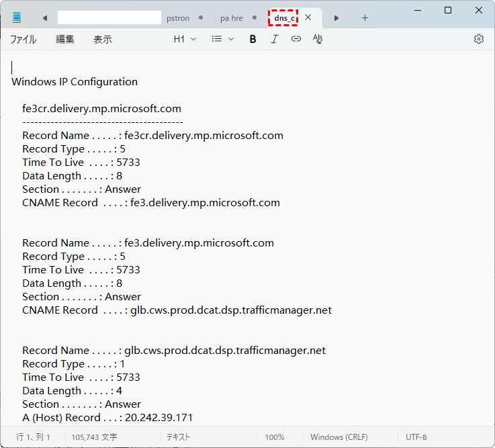The height and width of the screenshot is (448, 495).
Task: Open the list style dropdown
Action: pos(222,39)
